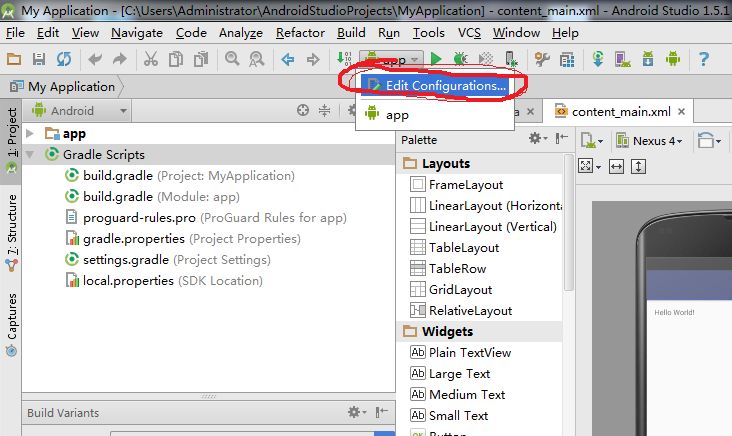The width and height of the screenshot is (732, 436).
Task: Select Plain TextView widget in Palette
Action: pos(460,352)
